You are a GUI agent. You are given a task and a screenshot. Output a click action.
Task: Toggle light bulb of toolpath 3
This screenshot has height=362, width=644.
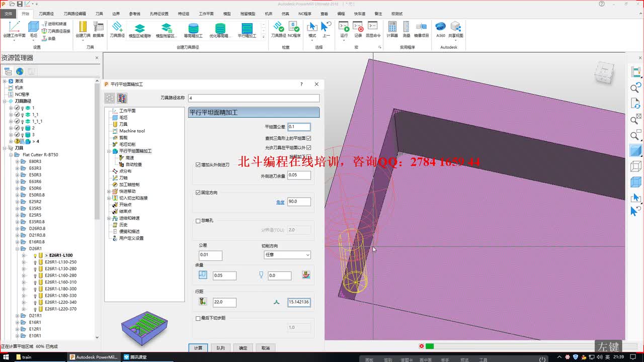pos(23,135)
